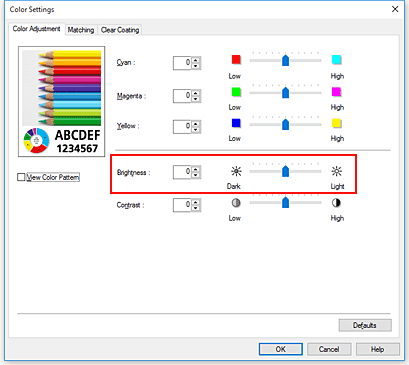
Task: Click the Contrast value input field
Action: (182, 205)
